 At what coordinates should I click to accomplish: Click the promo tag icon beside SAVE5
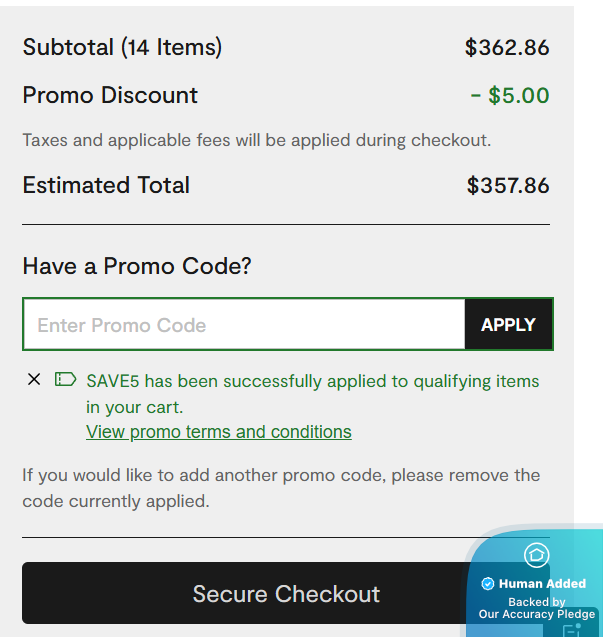[x=65, y=379]
